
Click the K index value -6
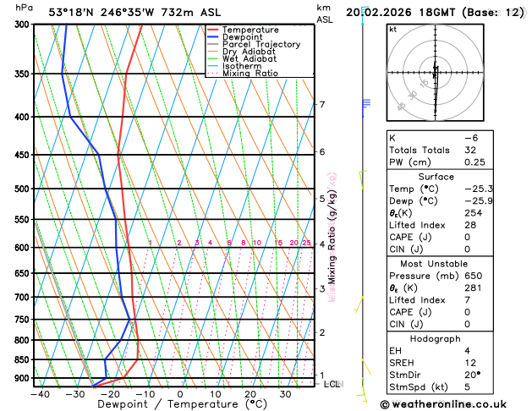471,138
